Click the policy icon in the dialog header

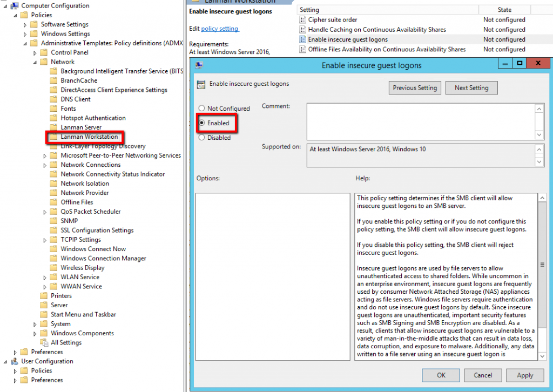point(201,85)
